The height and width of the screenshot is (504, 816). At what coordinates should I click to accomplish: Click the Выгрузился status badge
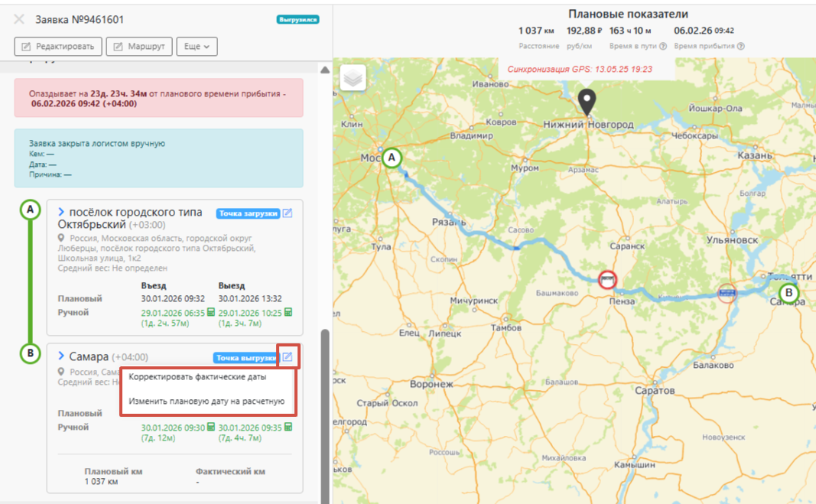point(297,20)
